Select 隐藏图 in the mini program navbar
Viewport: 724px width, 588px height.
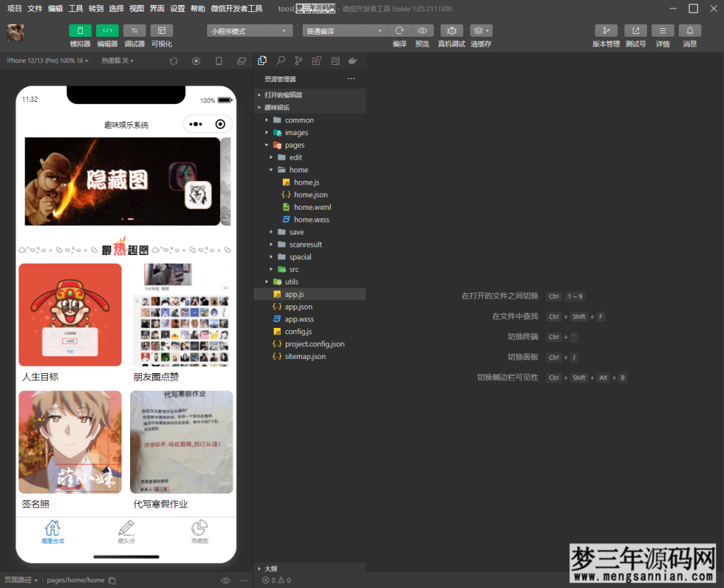[x=199, y=531]
